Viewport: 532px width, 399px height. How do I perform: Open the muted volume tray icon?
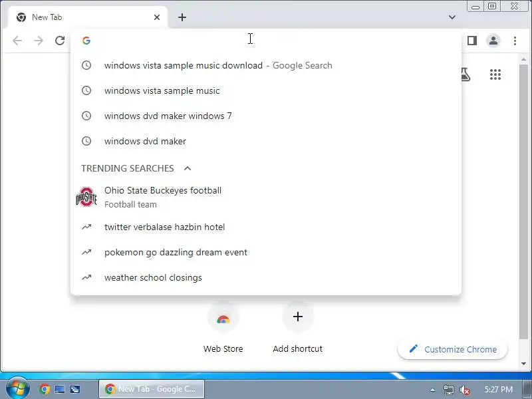point(464,390)
